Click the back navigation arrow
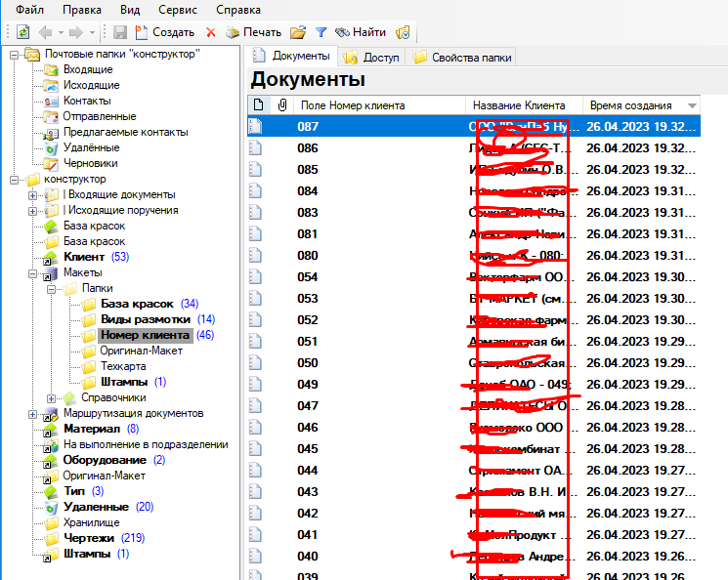The width and height of the screenshot is (728, 580). 46,32
